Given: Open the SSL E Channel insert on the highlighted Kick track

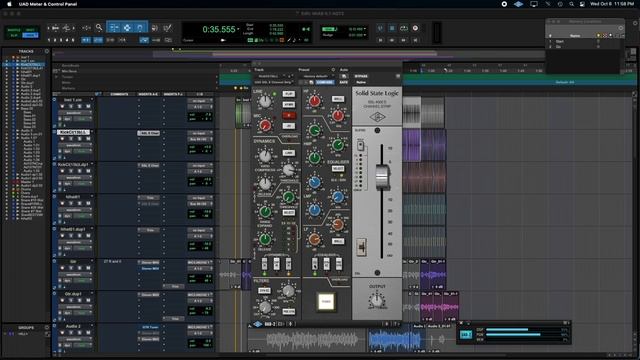Looking at the screenshot, I should click(x=149, y=133).
